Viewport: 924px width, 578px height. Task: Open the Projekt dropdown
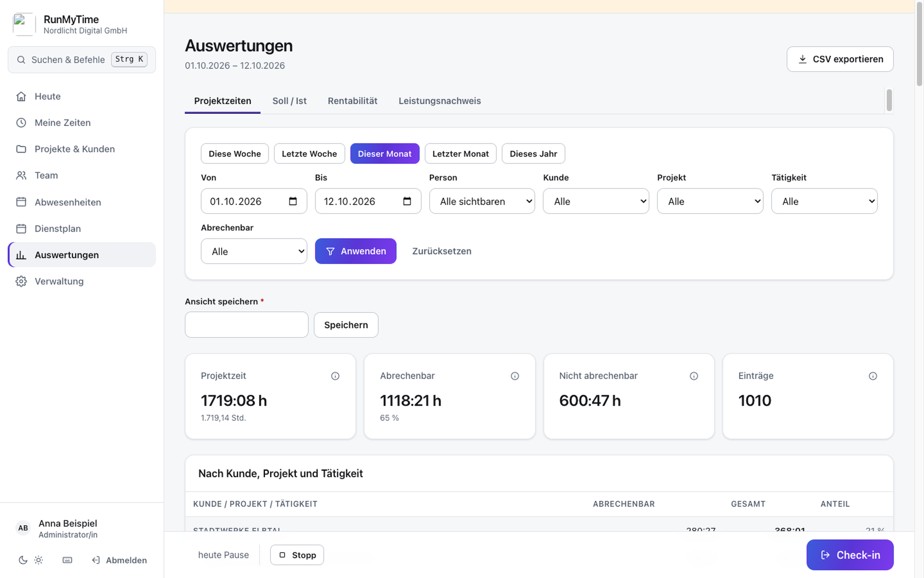click(710, 201)
